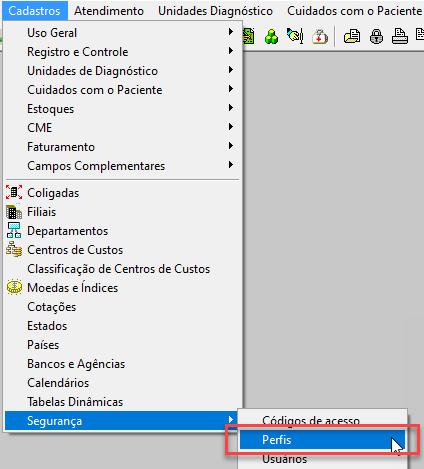
Task: Expand Unidades de Diagnóstico submenu in the dropdown
Action: [231, 70]
